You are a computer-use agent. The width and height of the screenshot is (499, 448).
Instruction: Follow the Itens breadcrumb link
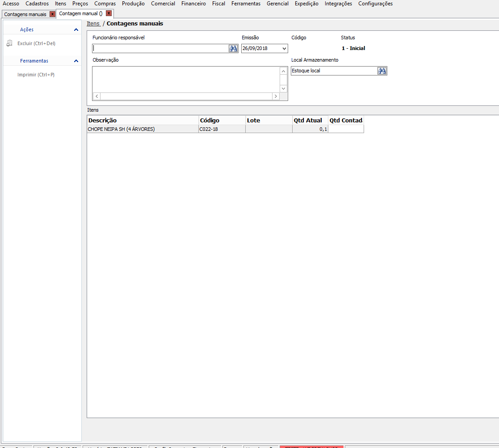[93, 24]
